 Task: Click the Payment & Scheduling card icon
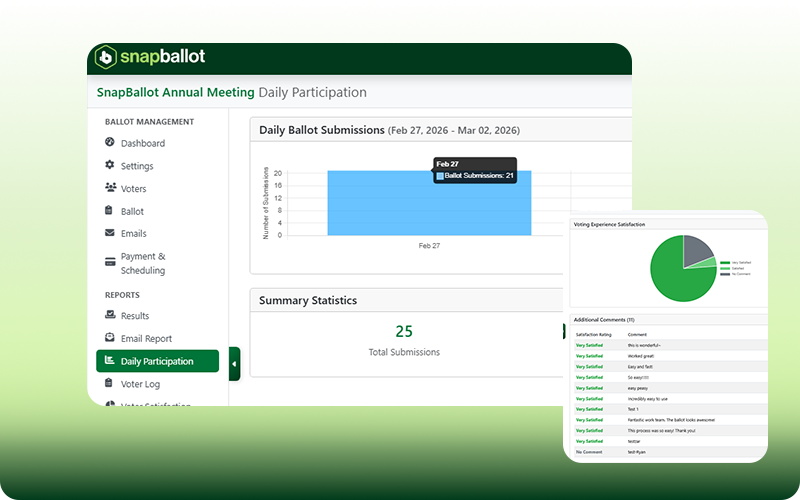click(110, 262)
